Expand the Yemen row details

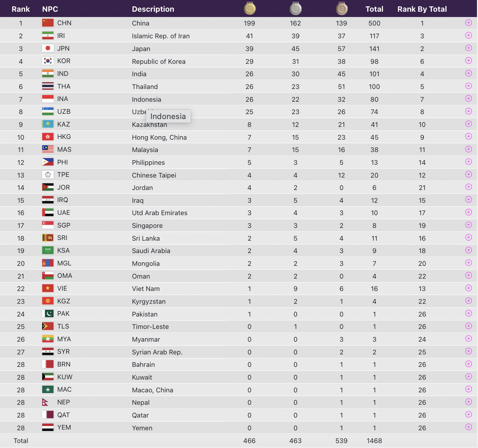pos(468,427)
